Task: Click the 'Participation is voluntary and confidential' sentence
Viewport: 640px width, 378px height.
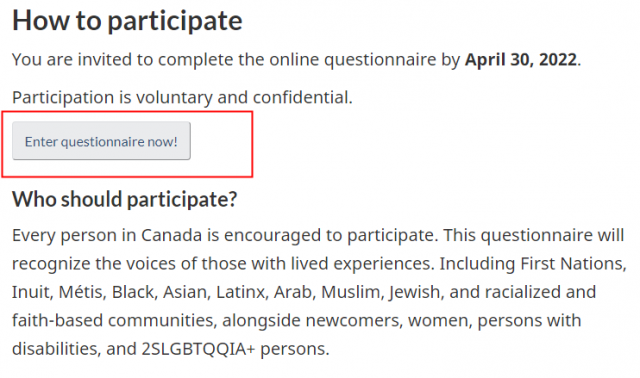Action: pos(182,98)
